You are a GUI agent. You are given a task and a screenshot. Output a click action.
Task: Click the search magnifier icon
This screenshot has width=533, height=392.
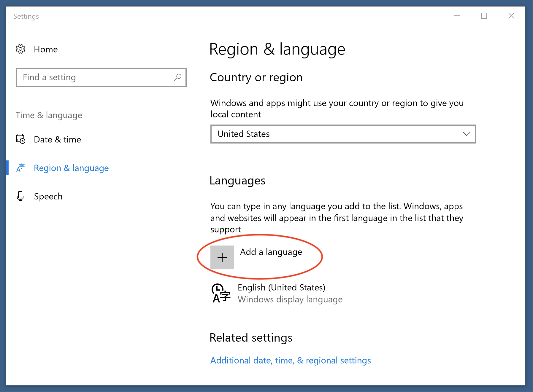178,77
